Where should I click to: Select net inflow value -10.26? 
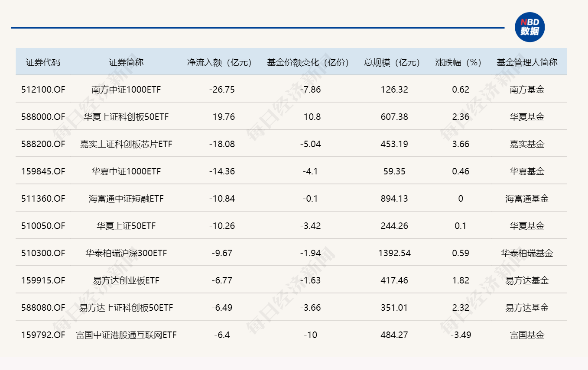point(222,226)
